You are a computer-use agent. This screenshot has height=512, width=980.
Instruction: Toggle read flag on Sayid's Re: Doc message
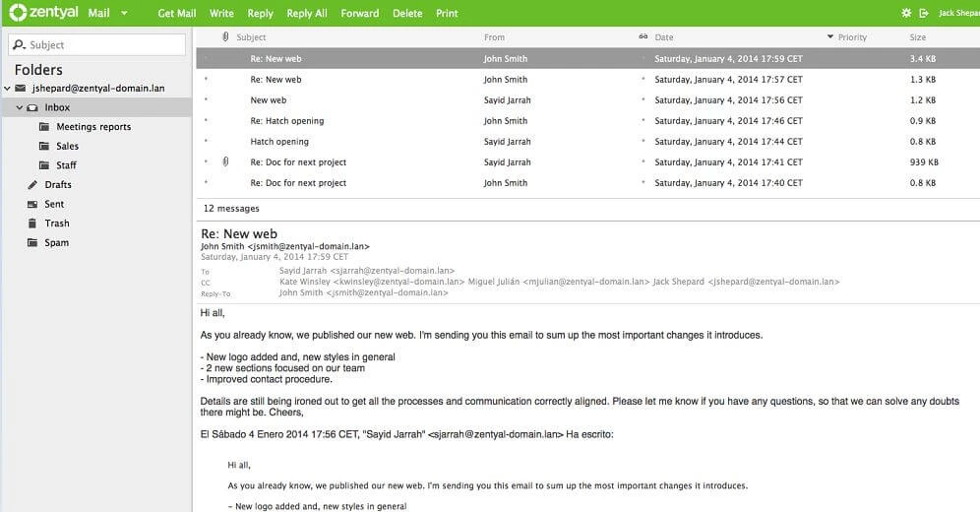(643, 161)
